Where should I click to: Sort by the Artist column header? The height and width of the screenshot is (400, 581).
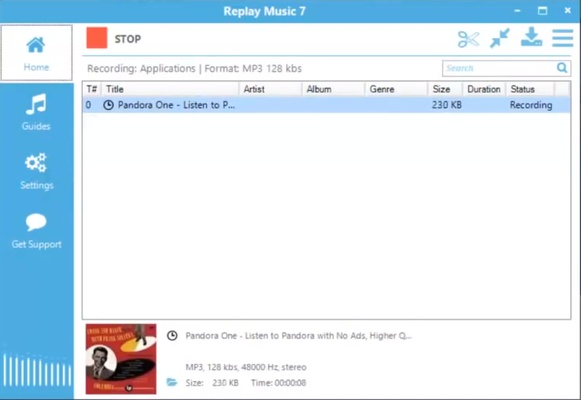coord(270,89)
